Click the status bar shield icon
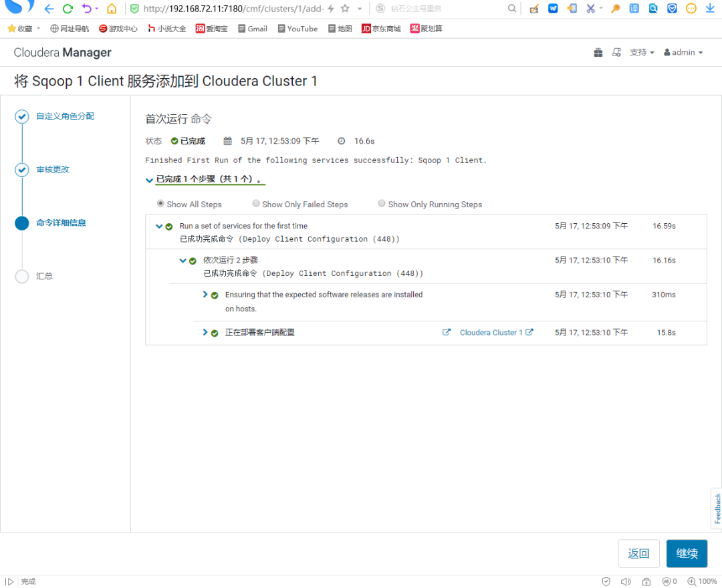This screenshot has width=722, height=588. point(606,581)
